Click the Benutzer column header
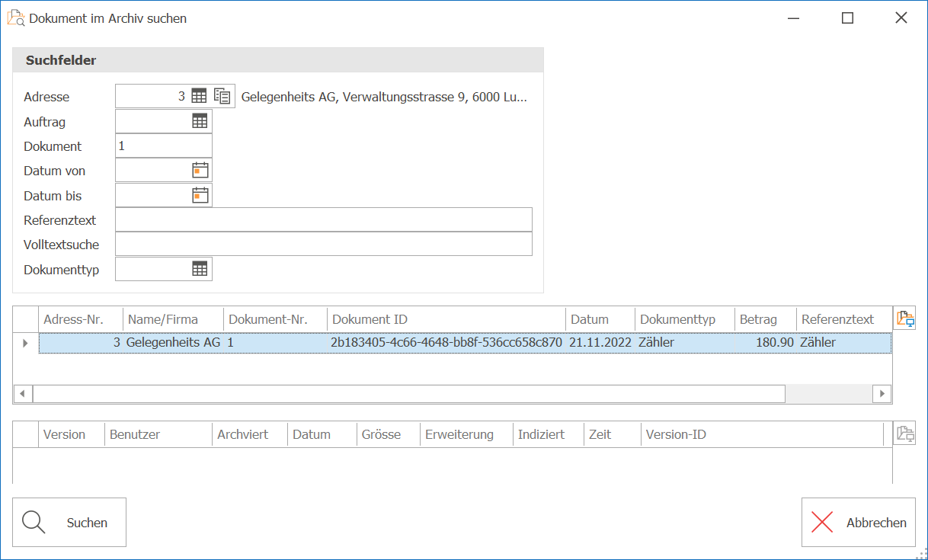Screen dimensions: 928x560 tap(158, 434)
